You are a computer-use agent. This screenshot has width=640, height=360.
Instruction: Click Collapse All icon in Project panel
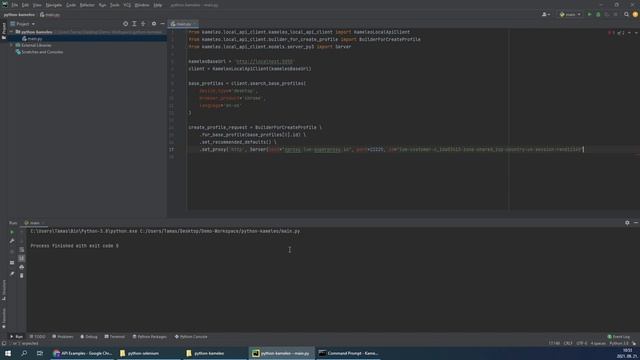tap(143, 24)
